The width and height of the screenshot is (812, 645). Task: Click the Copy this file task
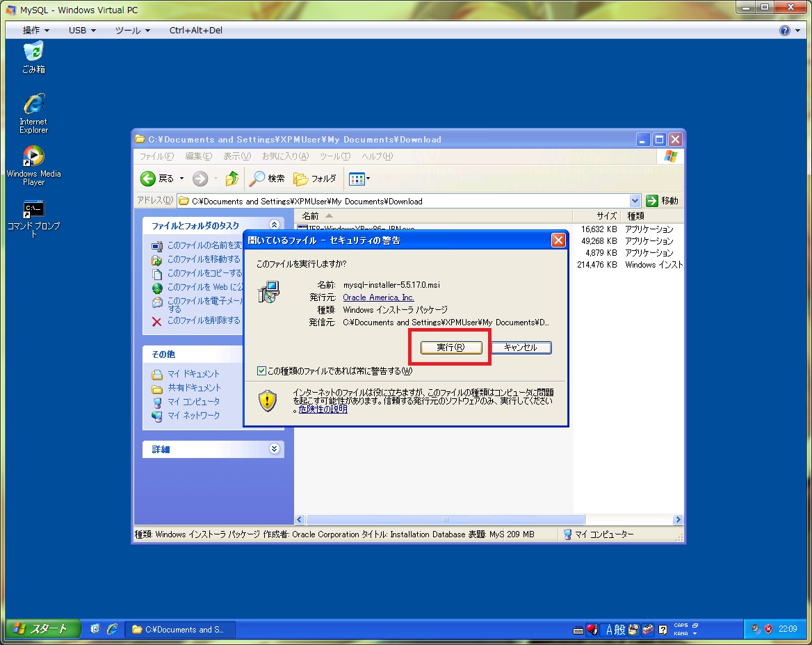click(x=197, y=273)
